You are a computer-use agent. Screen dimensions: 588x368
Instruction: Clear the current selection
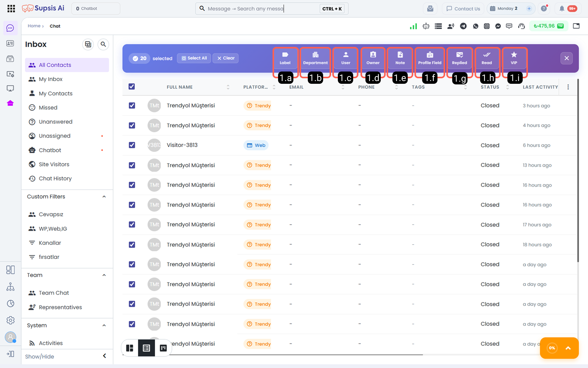(226, 58)
